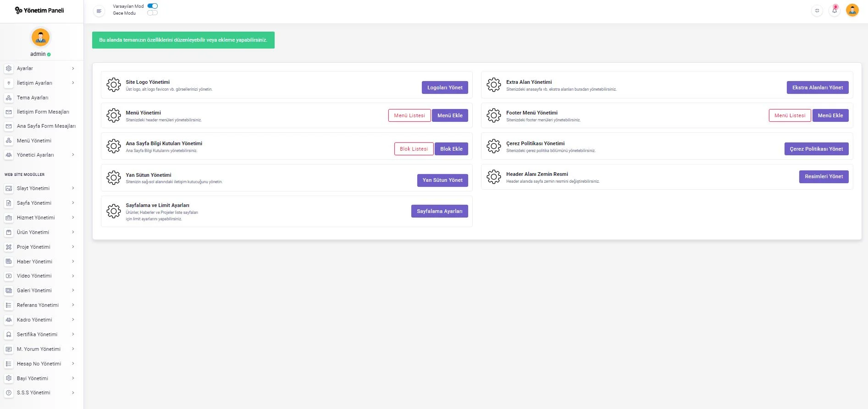Screen dimensions: 868x409
Task: Click the Proje Yönetimi tools icon
Action: pyautogui.click(x=9, y=247)
